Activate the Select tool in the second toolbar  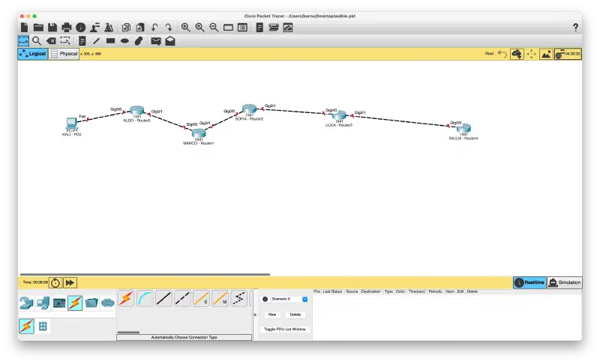pos(23,41)
